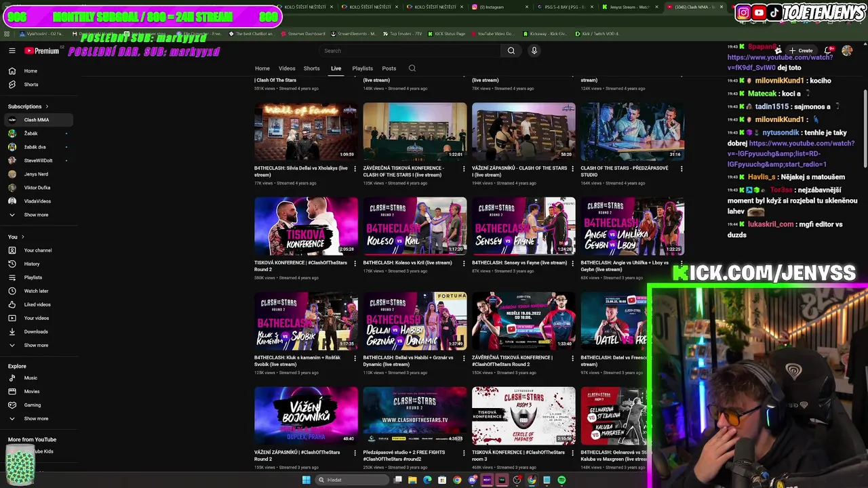The image size is (868, 488).
Task: Switch to the channel Videos tab
Action: click(x=287, y=68)
